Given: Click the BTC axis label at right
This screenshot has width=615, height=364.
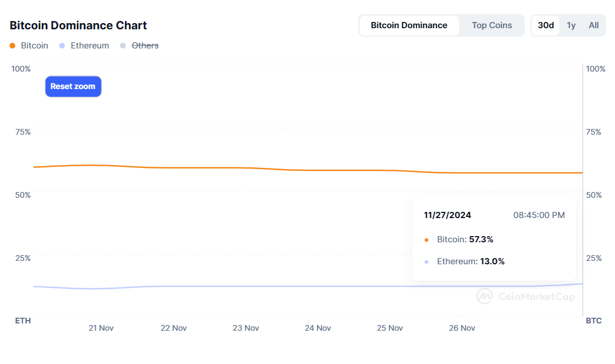Looking at the screenshot, I should point(594,321).
